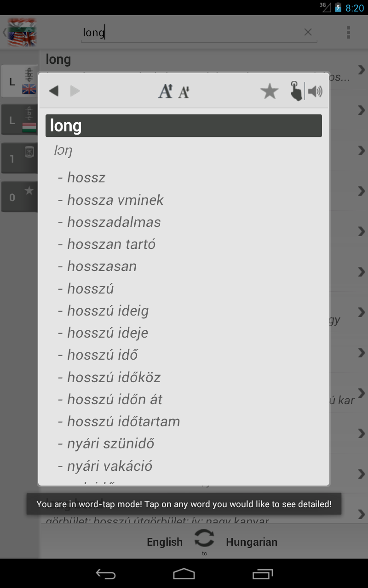Clear the search field with the X button

click(x=307, y=32)
